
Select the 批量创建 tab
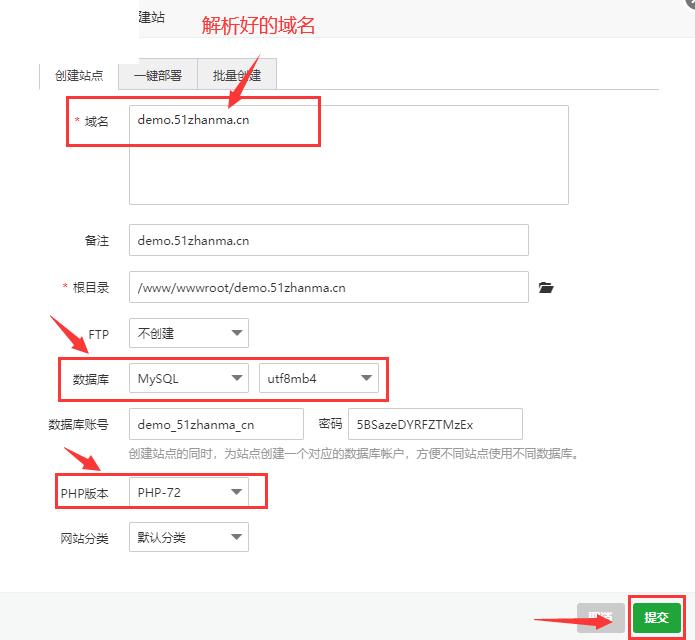[x=237, y=76]
